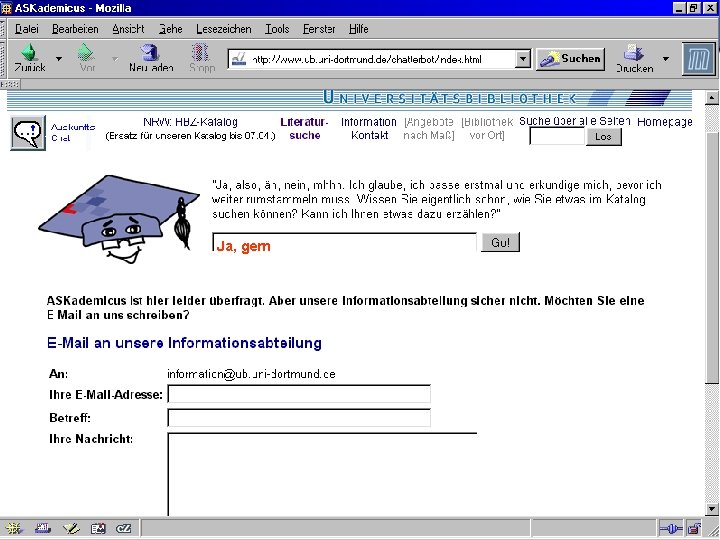Click the vertical scrollbar thumb

click(x=712, y=259)
